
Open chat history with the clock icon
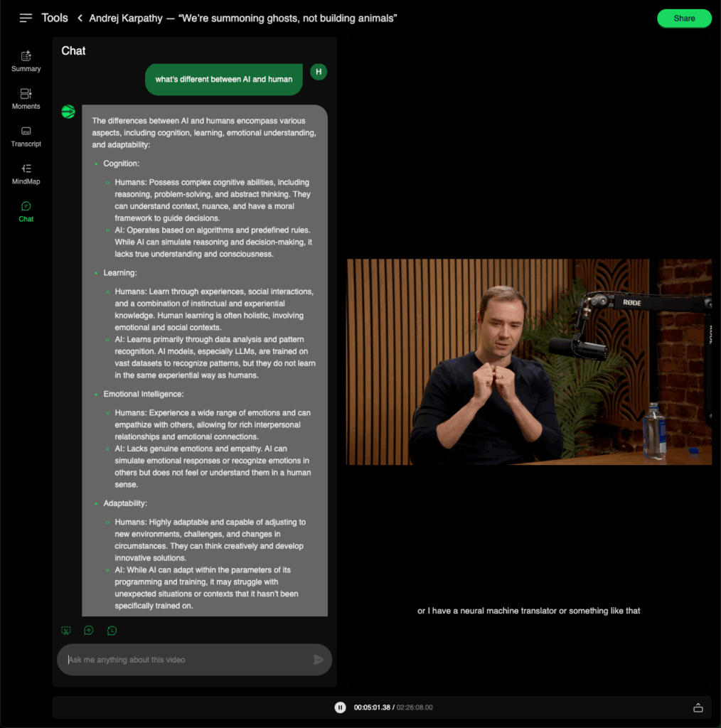[112, 630]
